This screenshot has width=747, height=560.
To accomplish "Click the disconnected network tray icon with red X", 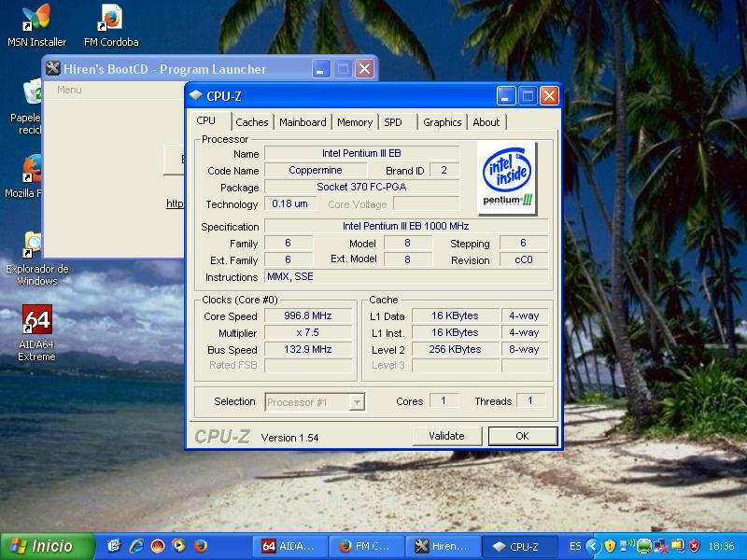I will (661, 546).
